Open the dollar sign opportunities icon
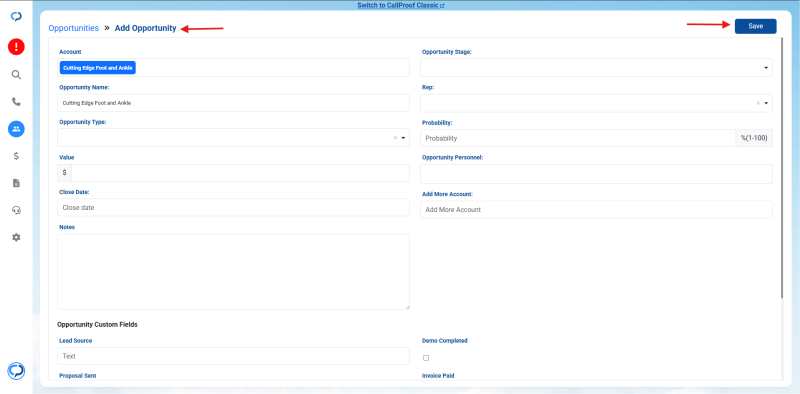 point(16,156)
